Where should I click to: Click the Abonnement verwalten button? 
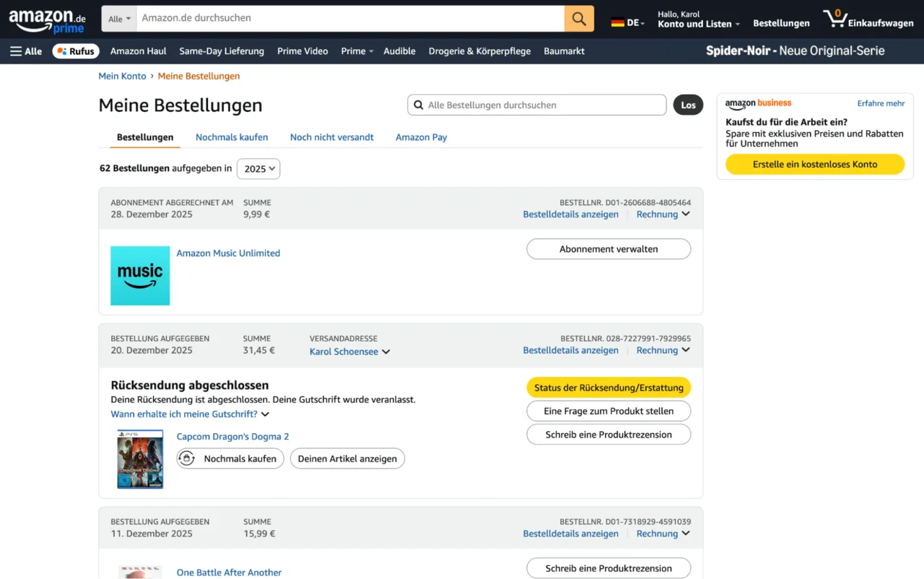(x=609, y=249)
